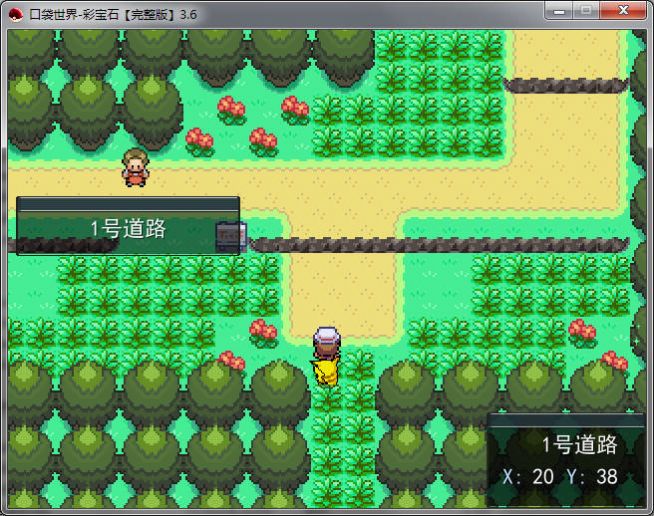Image resolution: width=654 pixels, height=516 pixels.
Task: Click the sandy path in the upper-right corner
Action: [x=570, y=55]
